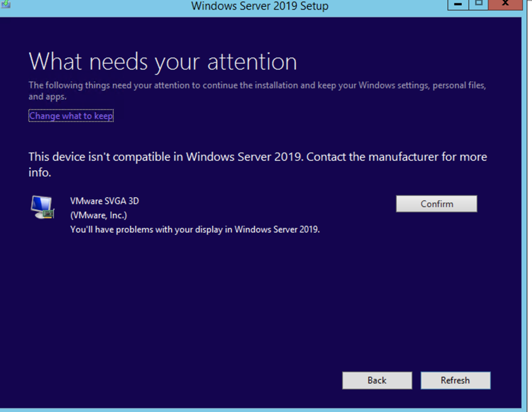Select the 'VMware SVGA 3D' device name text
Screen dimensions: 532x412
coord(105,201)
